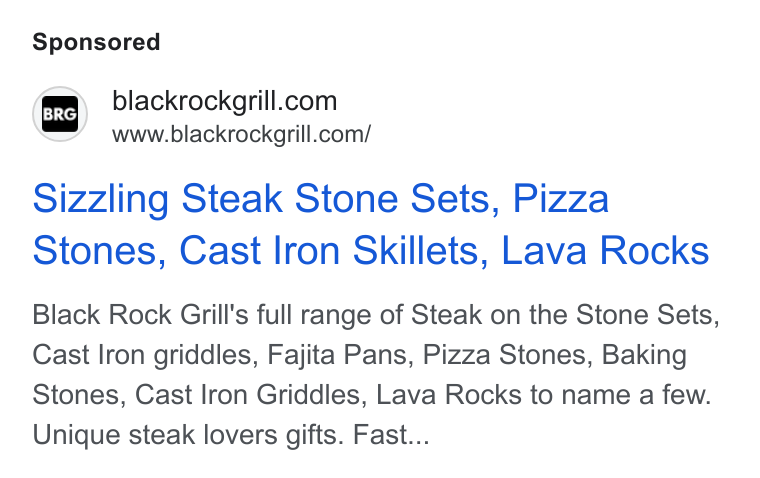This screenshot has height=478, width=760.
Task: Click the www.blackrockgrill.com/ URL text
Action: tap(241, 134)
